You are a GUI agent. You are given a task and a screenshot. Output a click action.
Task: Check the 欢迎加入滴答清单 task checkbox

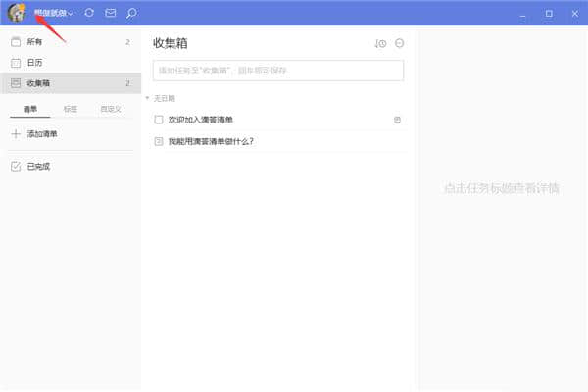coord(159,120)
